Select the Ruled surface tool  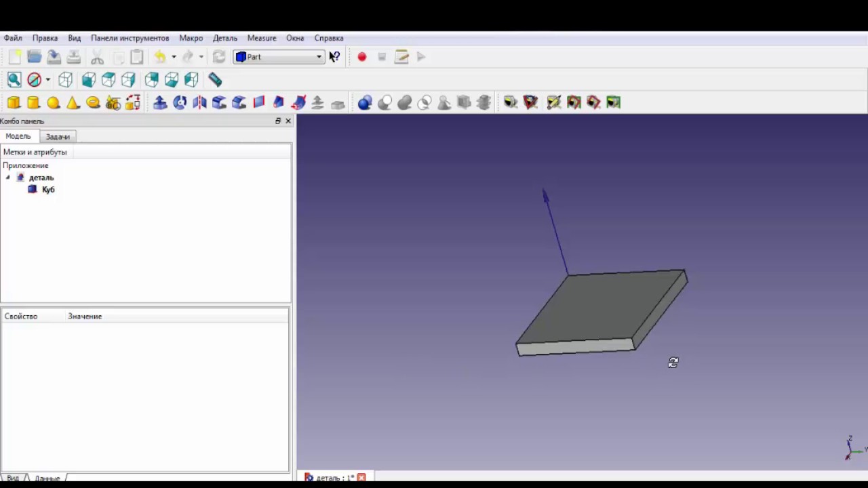point(258,102)
